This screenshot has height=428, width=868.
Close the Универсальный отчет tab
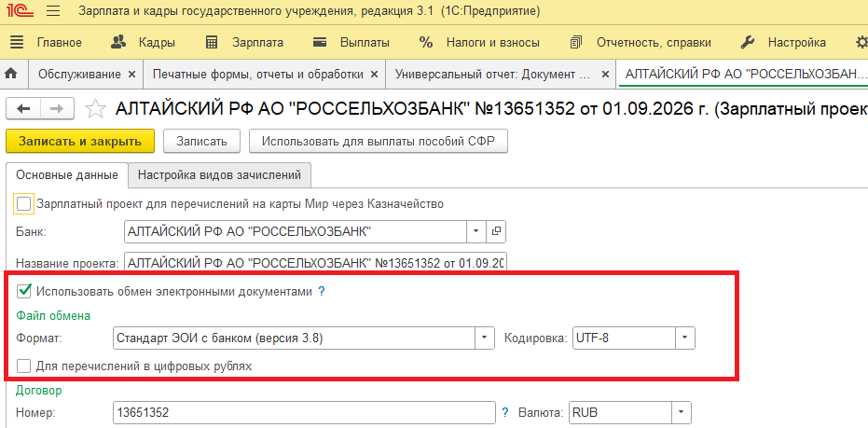[x=605, y=75]
